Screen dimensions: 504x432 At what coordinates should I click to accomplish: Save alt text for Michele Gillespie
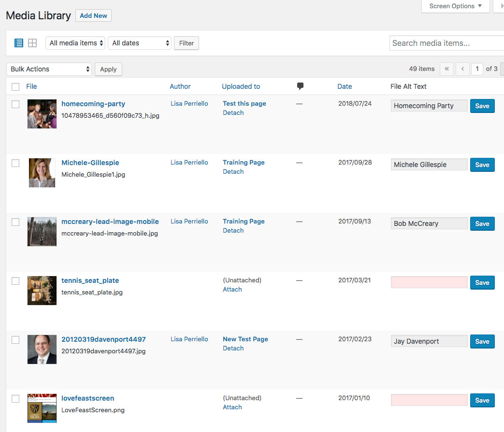click(482, 165)
